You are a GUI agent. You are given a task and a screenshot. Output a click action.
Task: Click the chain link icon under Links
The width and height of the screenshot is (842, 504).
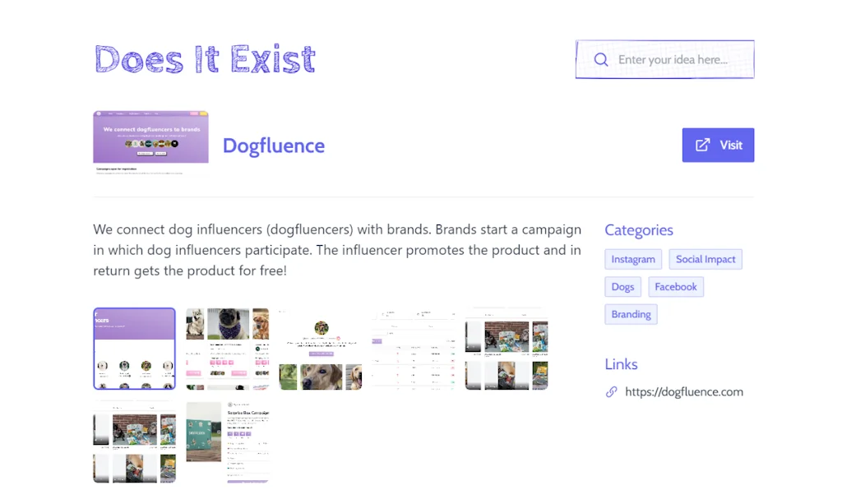coord(611,392)
